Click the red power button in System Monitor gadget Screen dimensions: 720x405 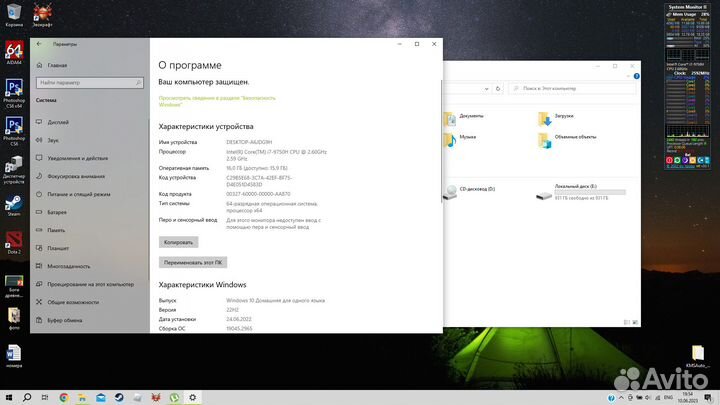click(669, 160)
